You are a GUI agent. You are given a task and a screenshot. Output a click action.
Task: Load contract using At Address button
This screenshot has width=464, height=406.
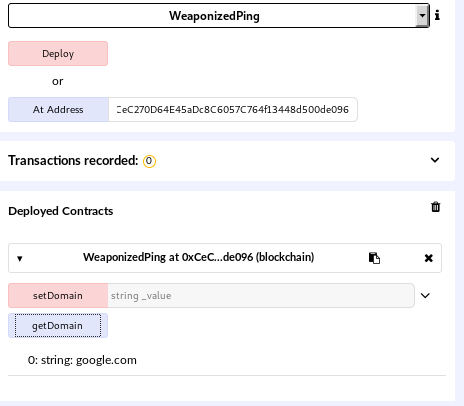pos(58,110)
